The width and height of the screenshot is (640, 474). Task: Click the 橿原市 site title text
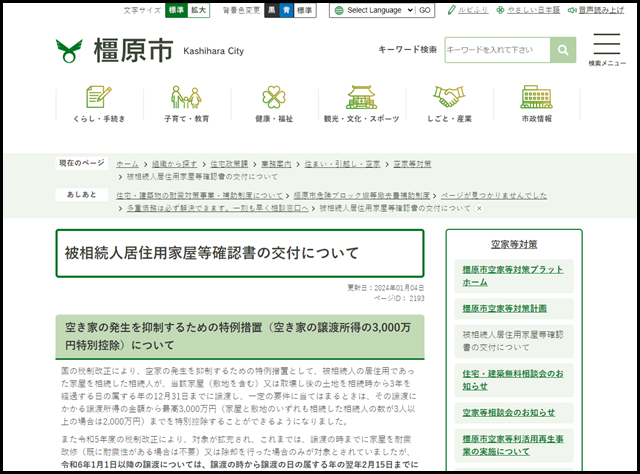tap(133, 51)
